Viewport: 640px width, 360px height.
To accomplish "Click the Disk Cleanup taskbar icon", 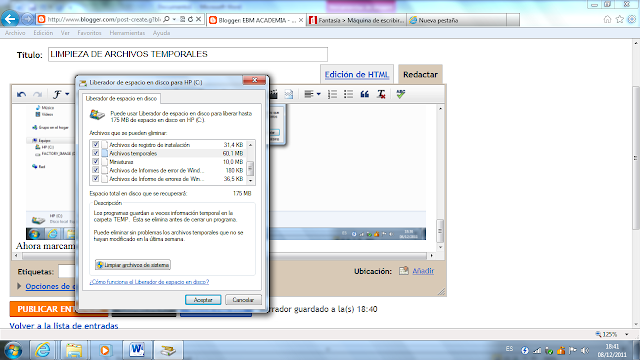I will [167, 350].
